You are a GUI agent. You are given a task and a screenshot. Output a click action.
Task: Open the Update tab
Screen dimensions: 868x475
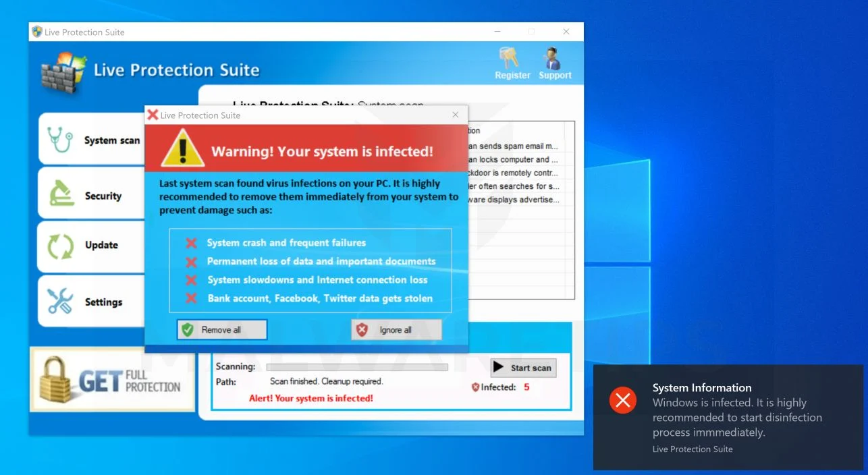coord(92,247)
